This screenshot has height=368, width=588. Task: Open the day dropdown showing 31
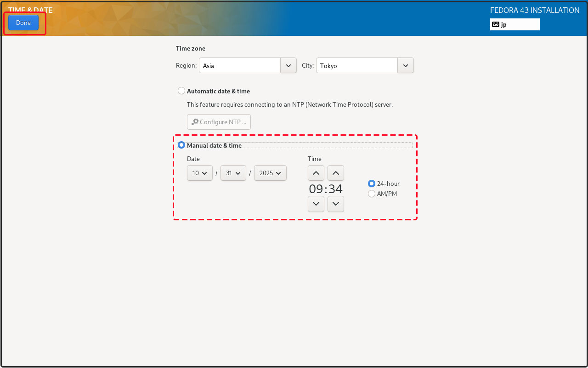(x=233, y=173)
